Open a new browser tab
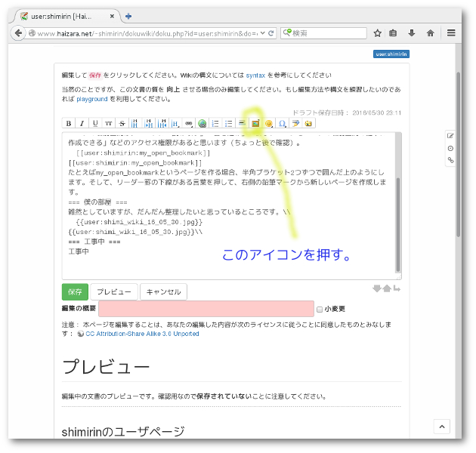This screenshot has height=453, width=476. [128, 15]
